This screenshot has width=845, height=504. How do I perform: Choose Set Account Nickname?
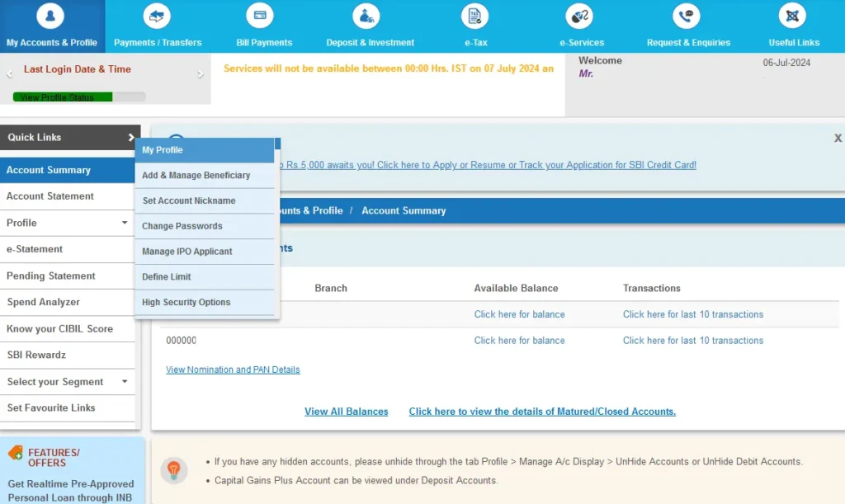pos(205,200)
